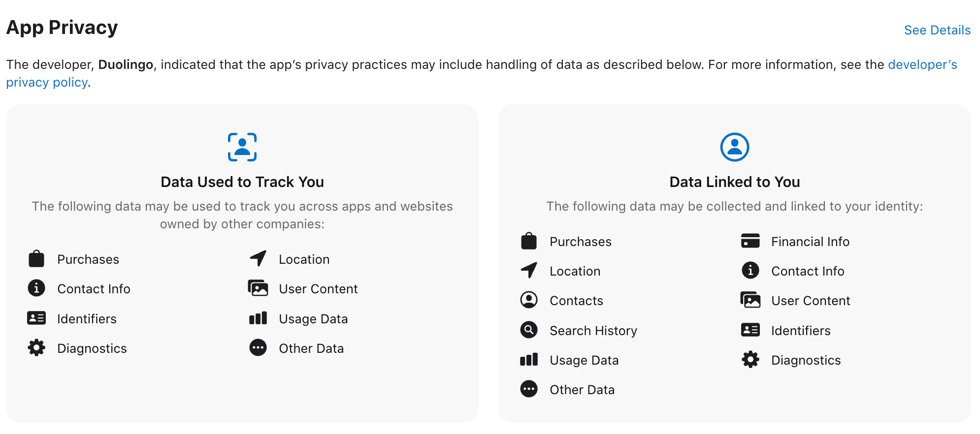Viewport: 980px width, 434px height.
Task: Click the User Content photos icon in the tracking card
Action: tap(258, 289)
